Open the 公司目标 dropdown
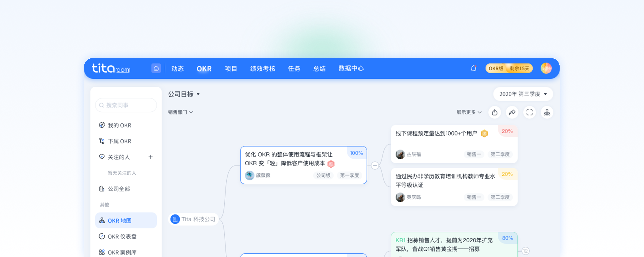The image size is (644, 257). click(184, 94)
